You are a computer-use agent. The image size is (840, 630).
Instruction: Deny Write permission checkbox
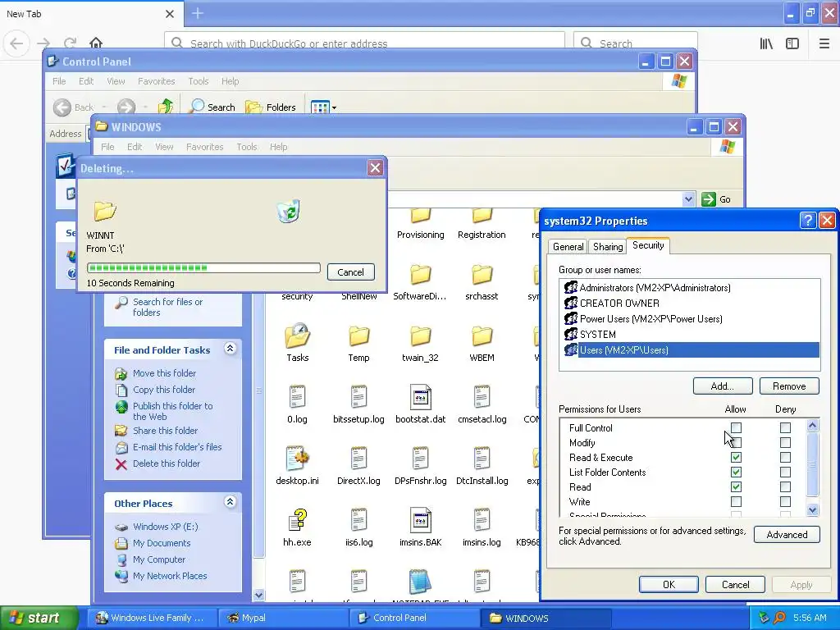click(x=785, y=501)
